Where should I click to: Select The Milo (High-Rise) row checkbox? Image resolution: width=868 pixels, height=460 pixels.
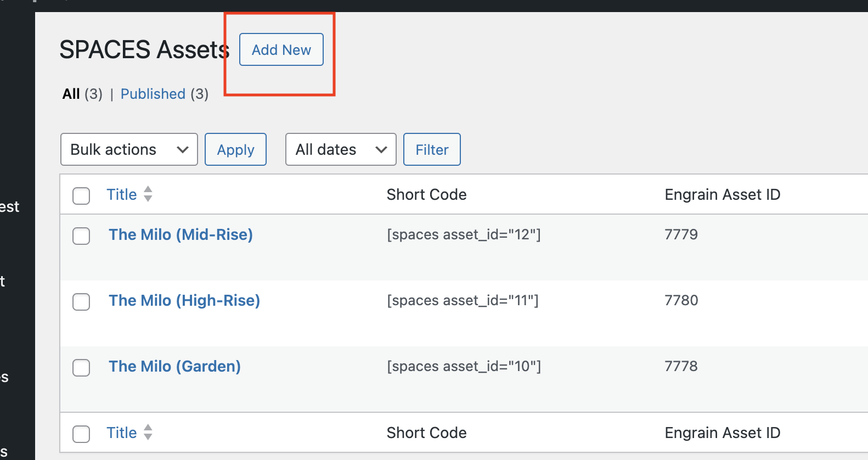pos(81,302)
